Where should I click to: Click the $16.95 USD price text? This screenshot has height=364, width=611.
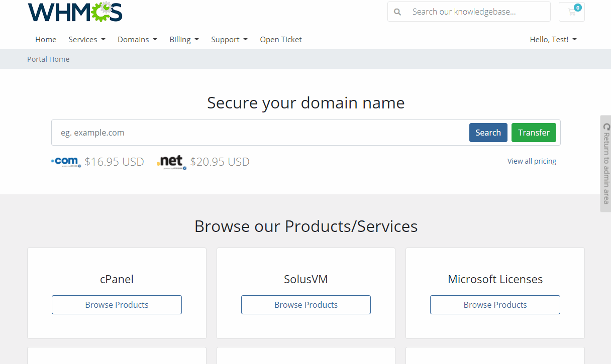point(115,162)
